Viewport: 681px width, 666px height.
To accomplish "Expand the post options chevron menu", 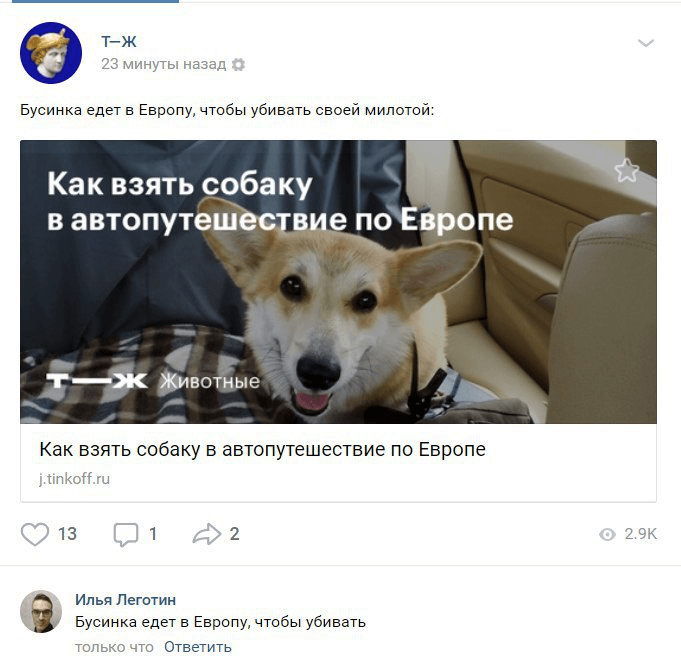I will (645, 43).
